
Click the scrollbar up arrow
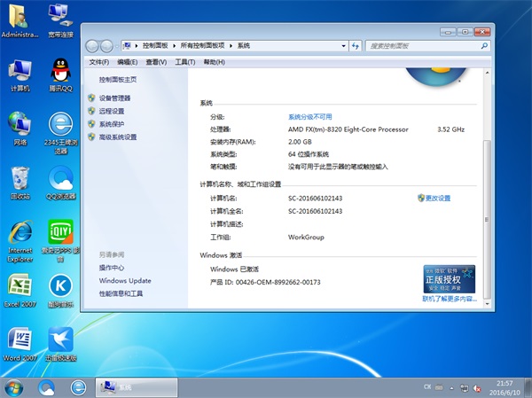pyautogui.click(x=487, y=73)
